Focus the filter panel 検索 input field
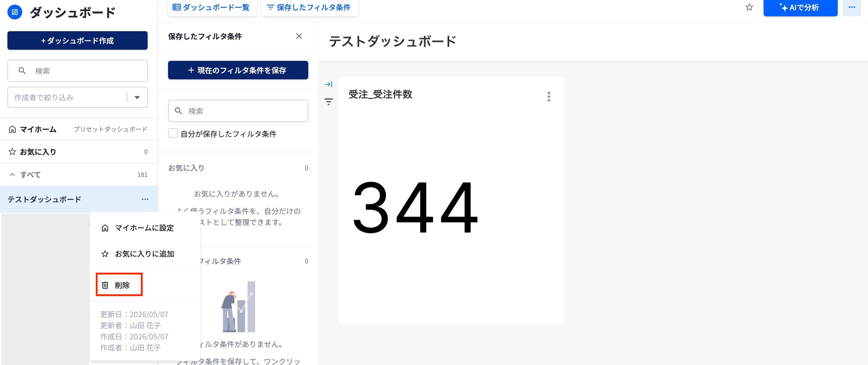Image resolution: width=868 pixels, height=365 pixels. [x=238, y=111]
